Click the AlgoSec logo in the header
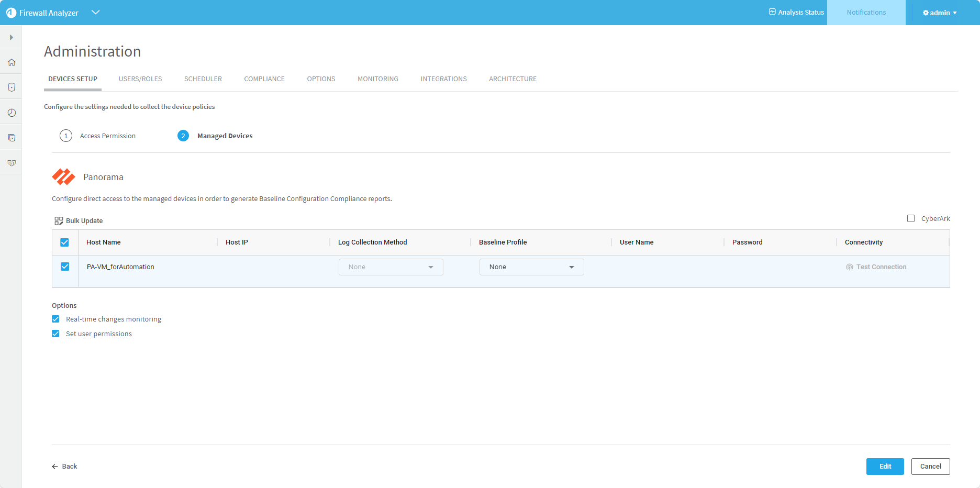Viewport: 980px width, 488px height. (x=11, y=13)
